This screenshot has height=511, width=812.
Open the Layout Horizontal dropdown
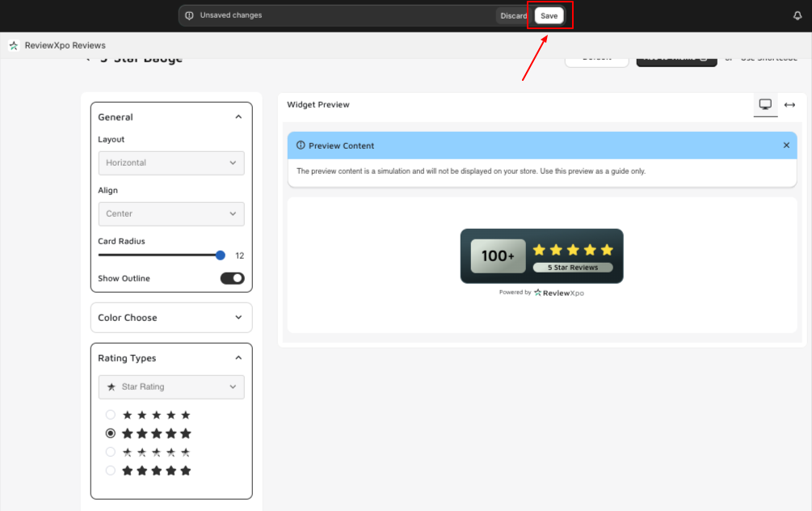[171, 163]
